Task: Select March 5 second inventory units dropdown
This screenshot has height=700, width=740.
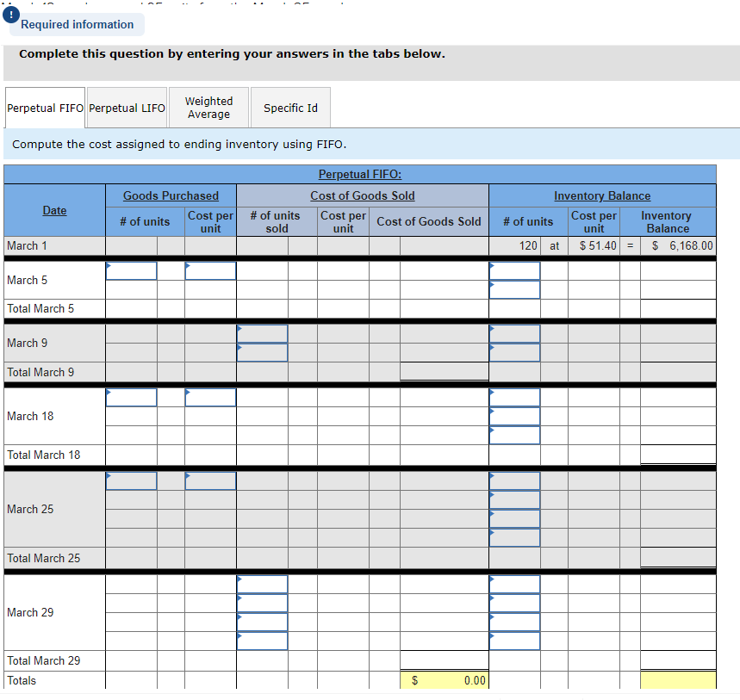Action: [x=515, y=289]
